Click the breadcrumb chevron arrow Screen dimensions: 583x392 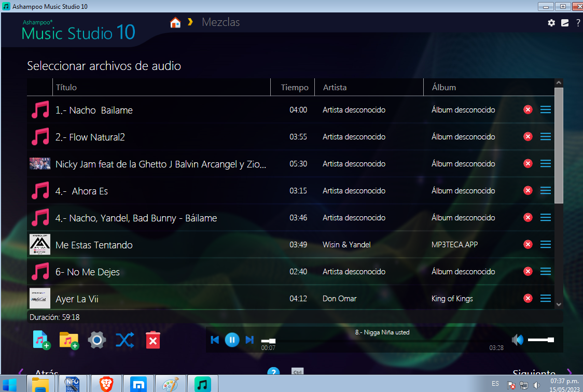pyautogui.click(x=190, y=22)
